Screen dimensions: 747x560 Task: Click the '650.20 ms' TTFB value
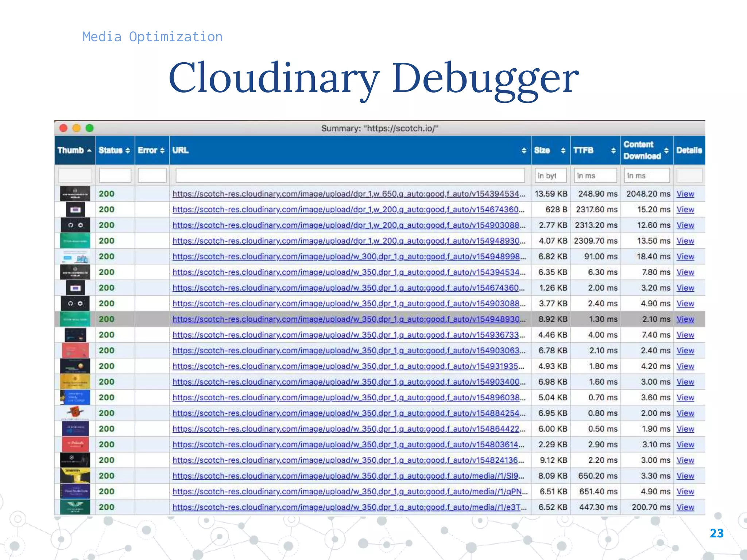click(x=598, y=476)
